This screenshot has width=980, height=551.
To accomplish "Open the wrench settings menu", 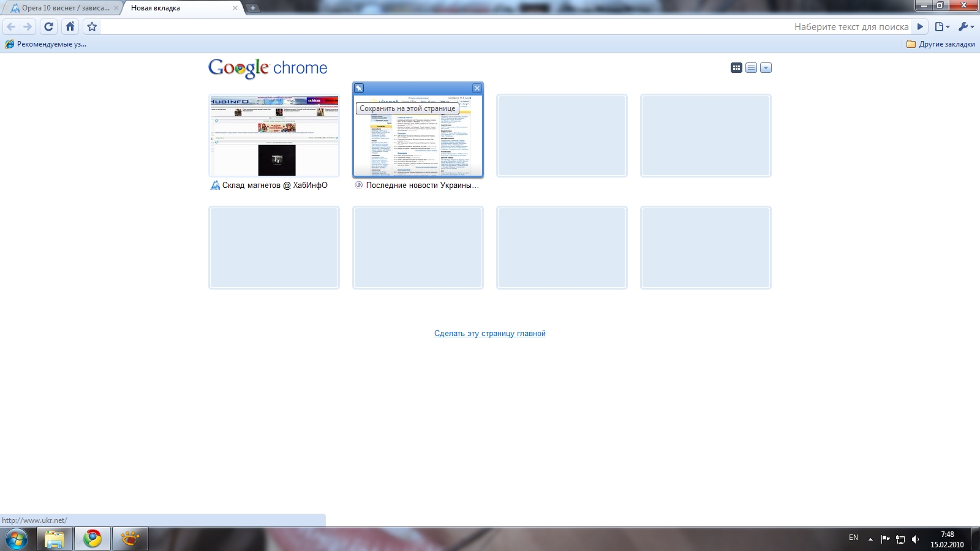I will pyautogui.click(x=966, y=26).
